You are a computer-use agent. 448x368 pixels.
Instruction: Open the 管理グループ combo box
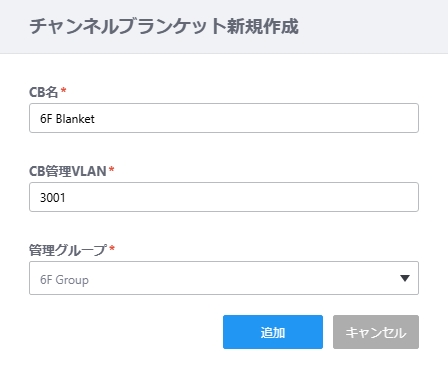(x=224, y=278)
